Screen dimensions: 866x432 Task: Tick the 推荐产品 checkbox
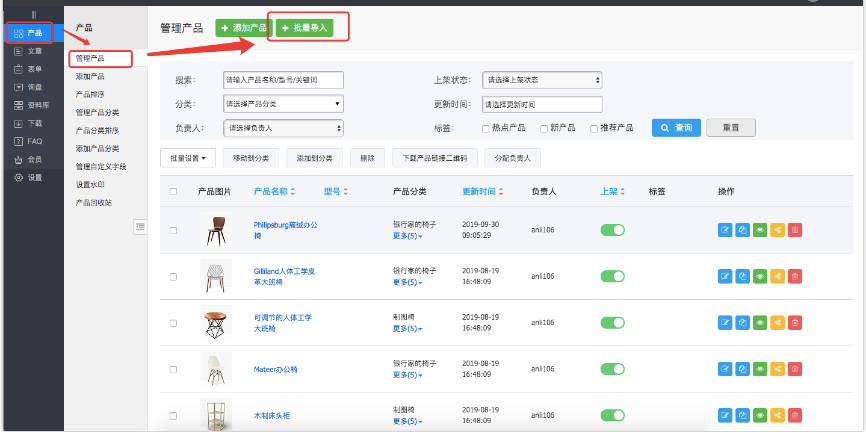[594, 128]
